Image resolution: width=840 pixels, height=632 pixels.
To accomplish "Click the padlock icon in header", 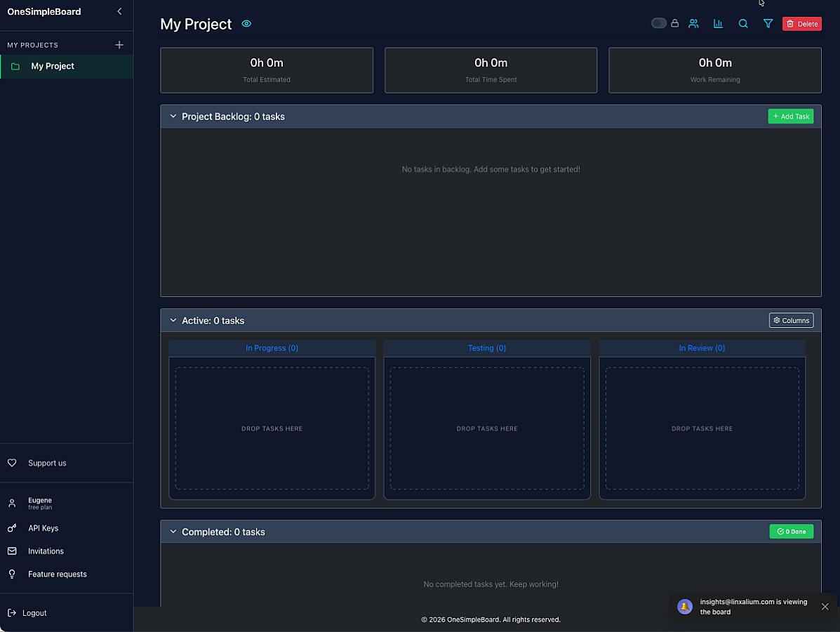I will pos(675,23).
